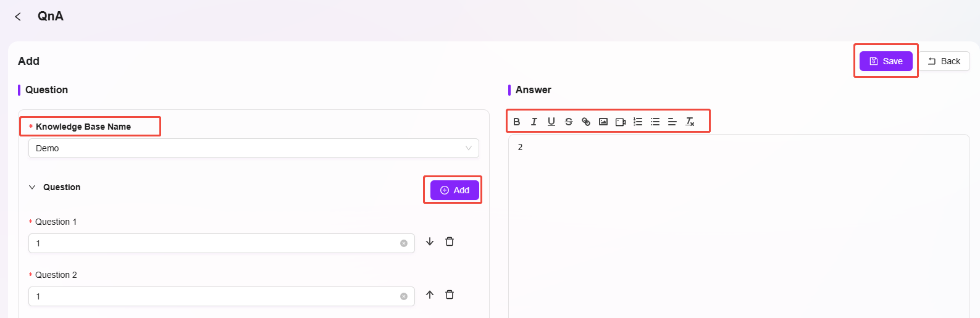Add another question with the Add button
This screenshot has height=318, width=980.
454,190
